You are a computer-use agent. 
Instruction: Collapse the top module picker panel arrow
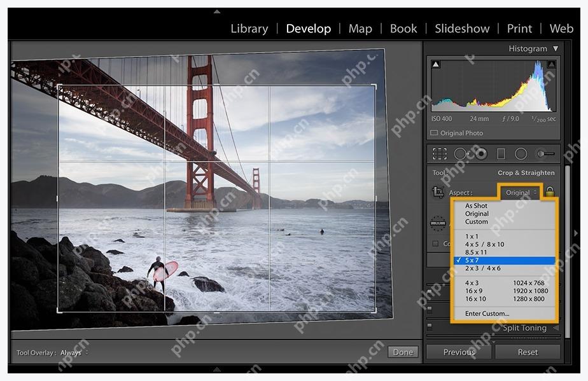tap(217, 11)
